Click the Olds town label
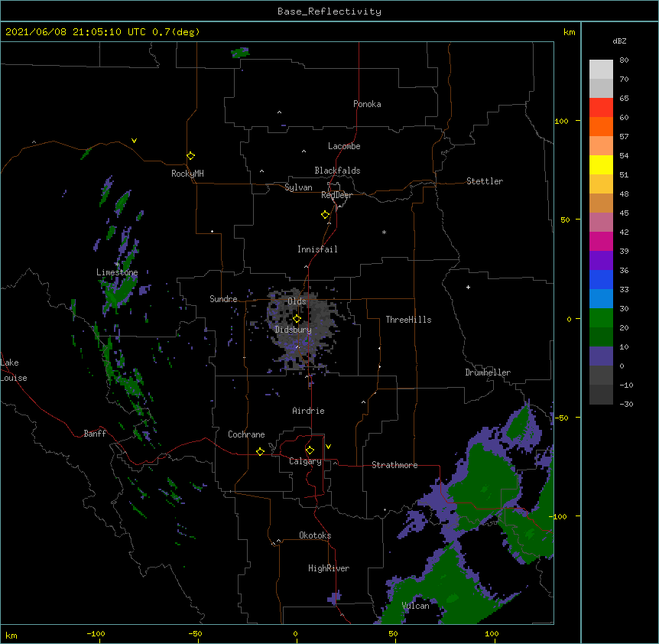 [x=297, y=301]
